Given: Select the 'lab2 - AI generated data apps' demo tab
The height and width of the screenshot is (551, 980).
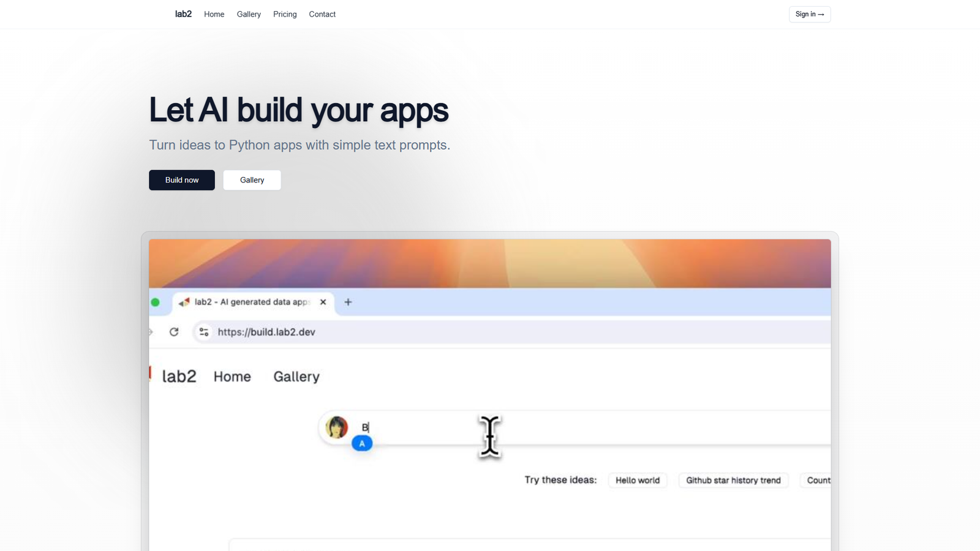Looking at the screenshot, I should pos(254,302).
